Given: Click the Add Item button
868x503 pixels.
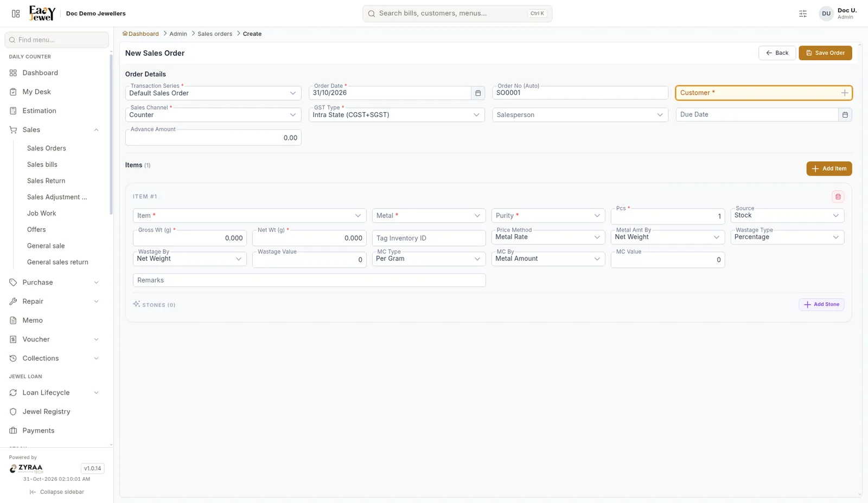Looking at the screenshot, I should coord(829,169).
